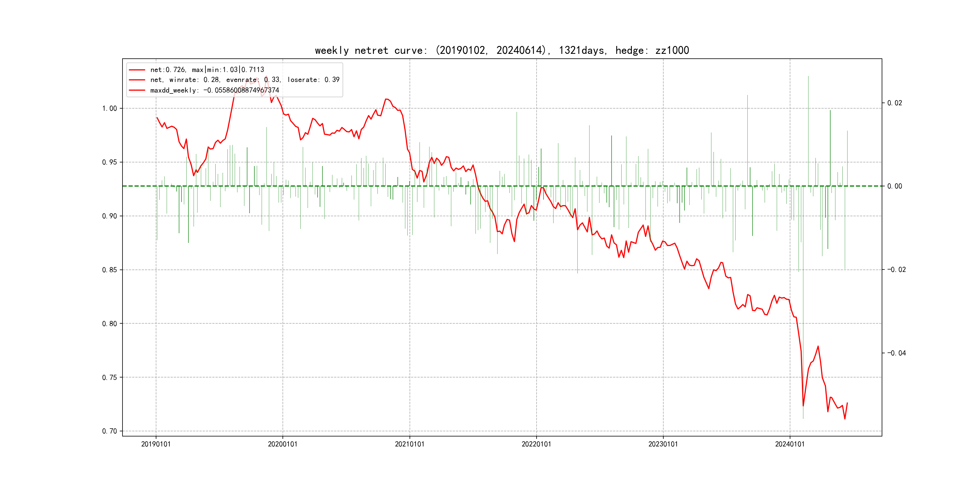Click the x-axis label 20240101
Image resolution: width=980 pixels, height=490 pixels.
pyautogui.click(x=790, y=444)
